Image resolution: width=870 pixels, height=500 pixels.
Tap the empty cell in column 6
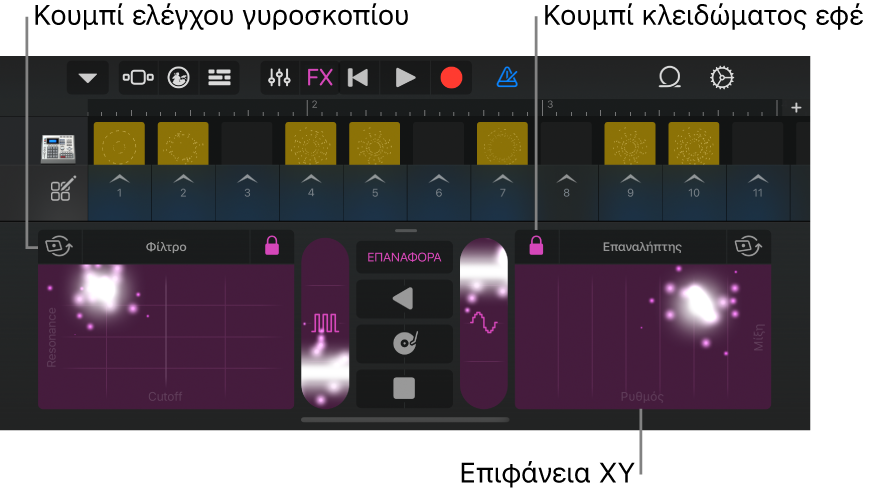click(438, 144)
